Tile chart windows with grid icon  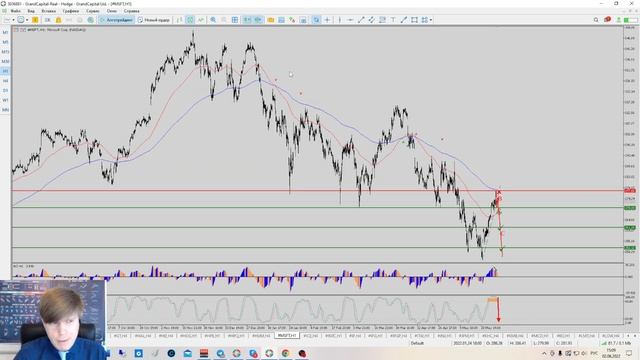coord(235,20)
